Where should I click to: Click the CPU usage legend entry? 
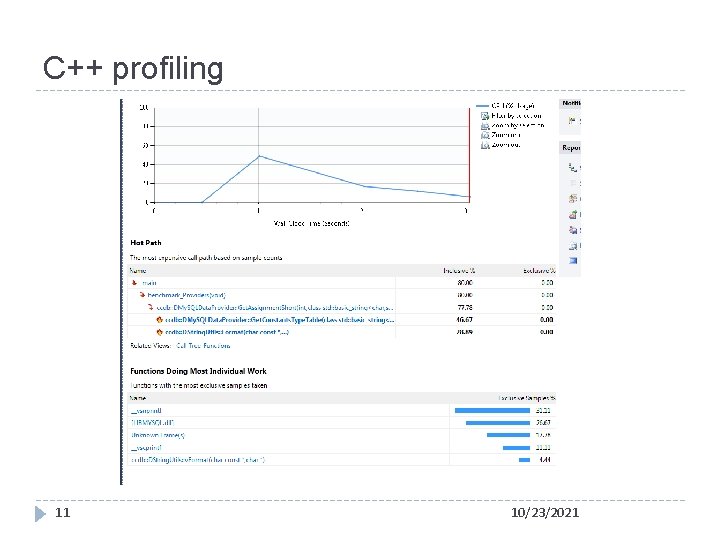[506, 106]
